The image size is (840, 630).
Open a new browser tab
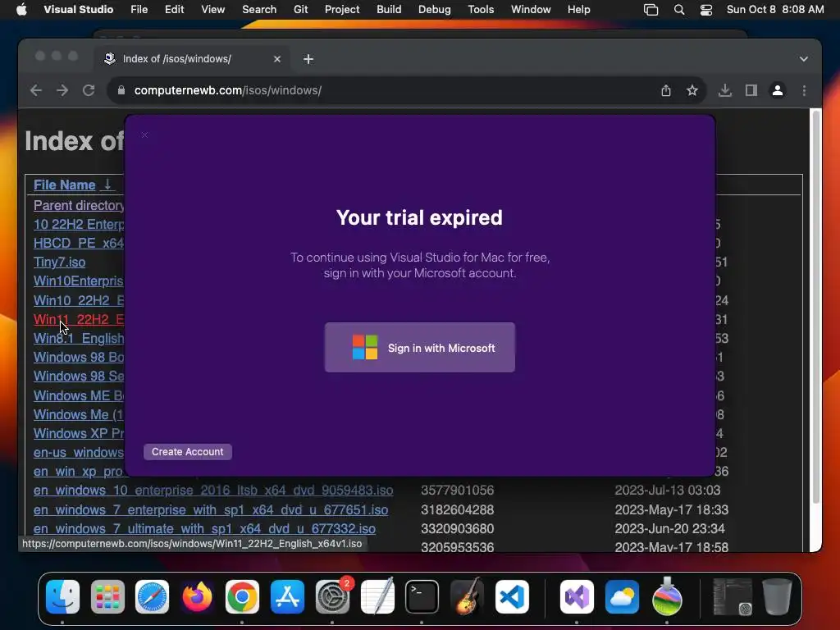308,59
